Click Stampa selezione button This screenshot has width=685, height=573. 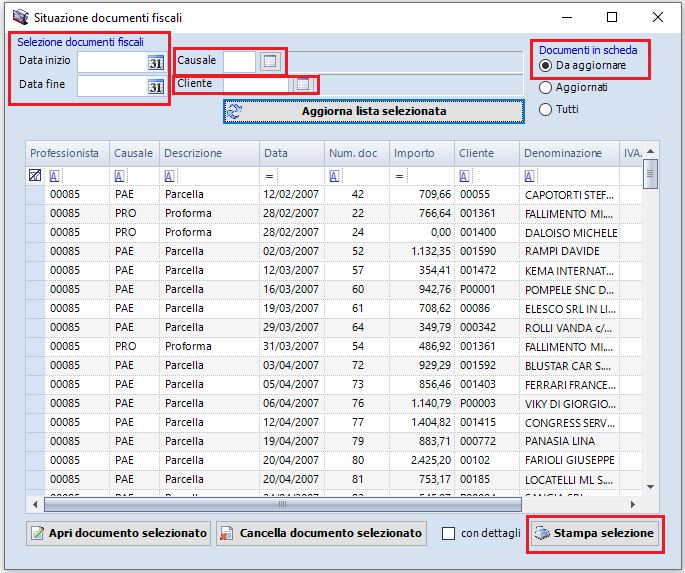click(x=594, y=533)
